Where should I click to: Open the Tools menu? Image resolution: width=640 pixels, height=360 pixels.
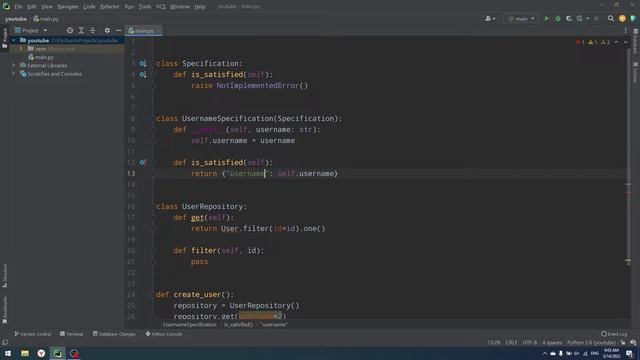tap(144, 7)
